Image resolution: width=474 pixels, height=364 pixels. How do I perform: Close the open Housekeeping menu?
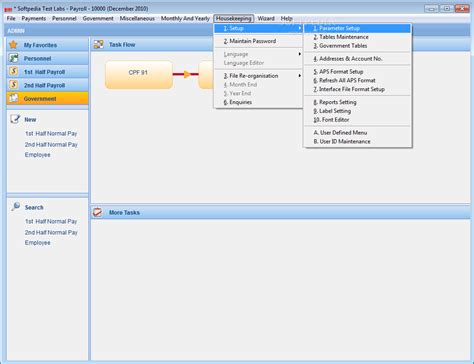point(234,19)
